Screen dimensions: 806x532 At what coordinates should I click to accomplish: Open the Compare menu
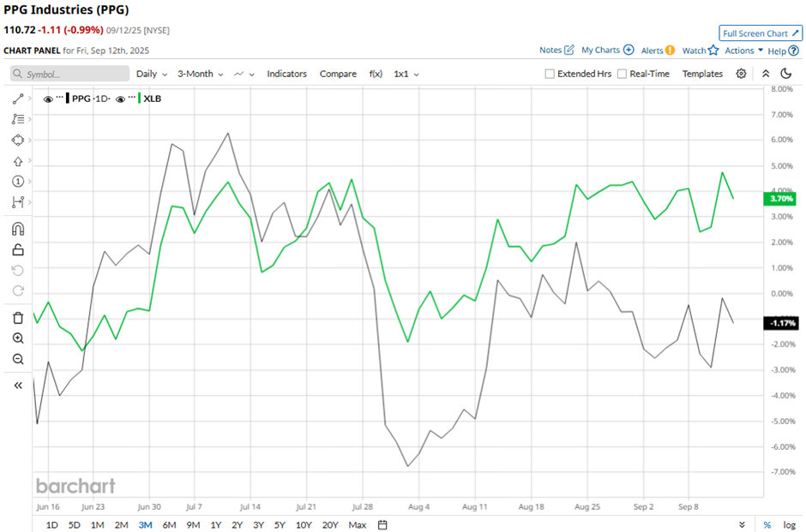tap(338, 74)
